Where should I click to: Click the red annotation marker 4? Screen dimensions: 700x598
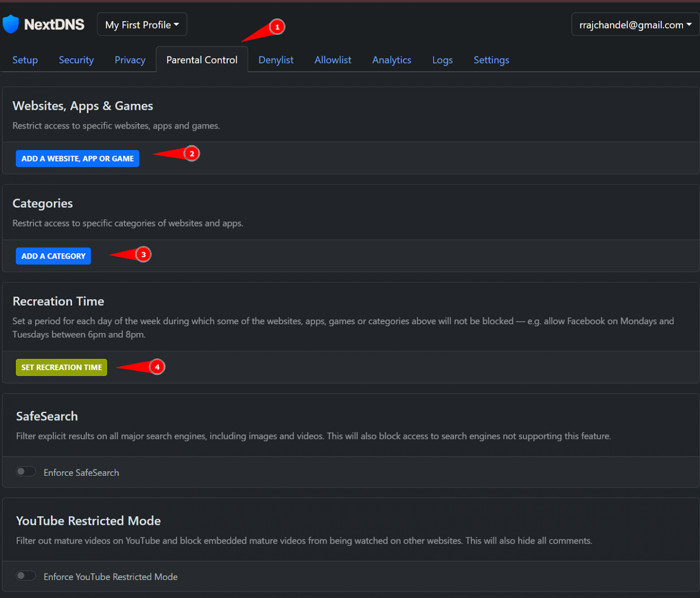coord(157,367)
